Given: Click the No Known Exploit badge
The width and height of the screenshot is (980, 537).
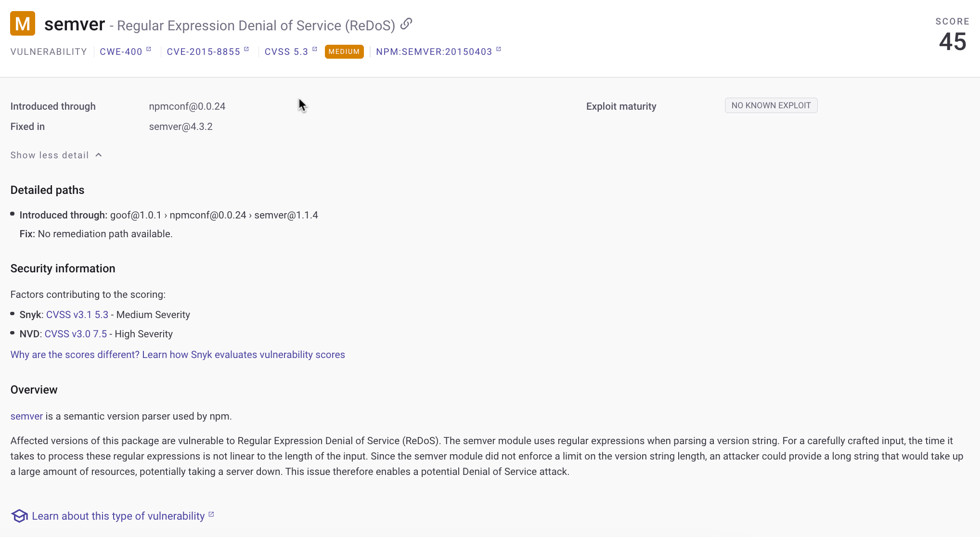Looking at the screenshot, I should (x=771, y=105).
